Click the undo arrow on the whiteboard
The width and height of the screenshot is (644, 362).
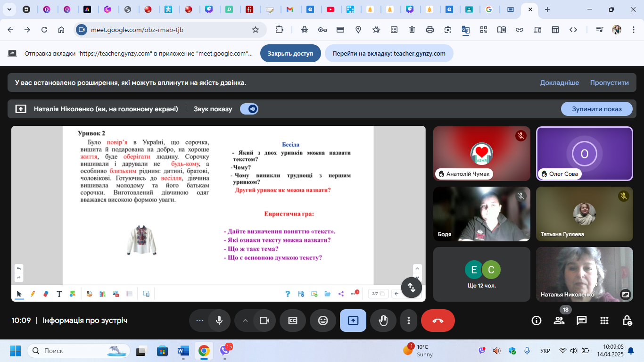point(19,268)
